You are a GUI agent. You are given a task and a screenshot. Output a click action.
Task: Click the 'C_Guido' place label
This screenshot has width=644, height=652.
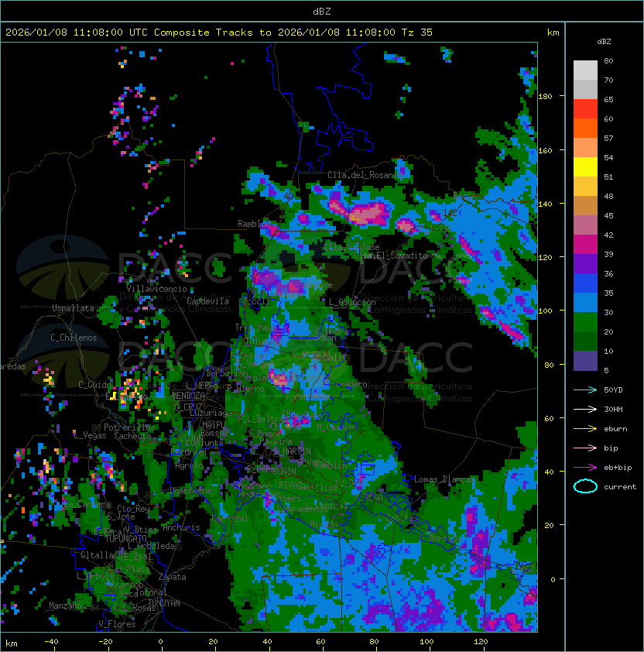tap(95, 385)
